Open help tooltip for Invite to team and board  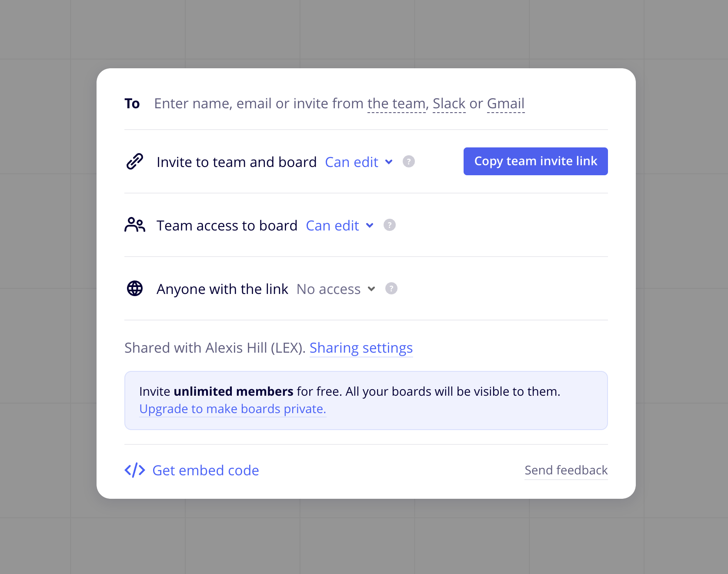[x=409, y=161]
